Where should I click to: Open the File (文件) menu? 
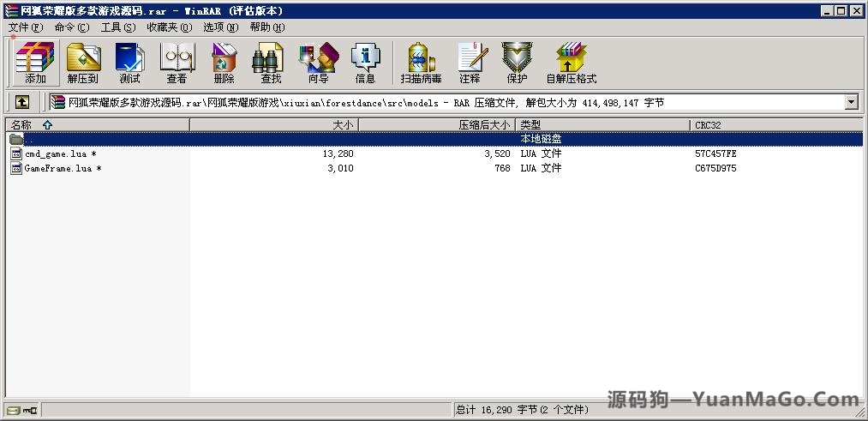click(x=25, y=27)
